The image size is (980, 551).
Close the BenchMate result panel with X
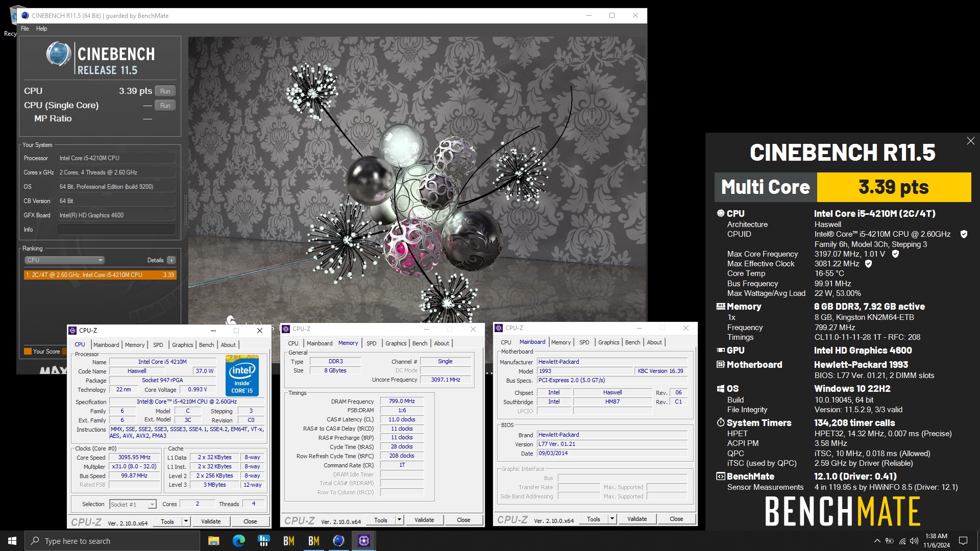[970, 141]
